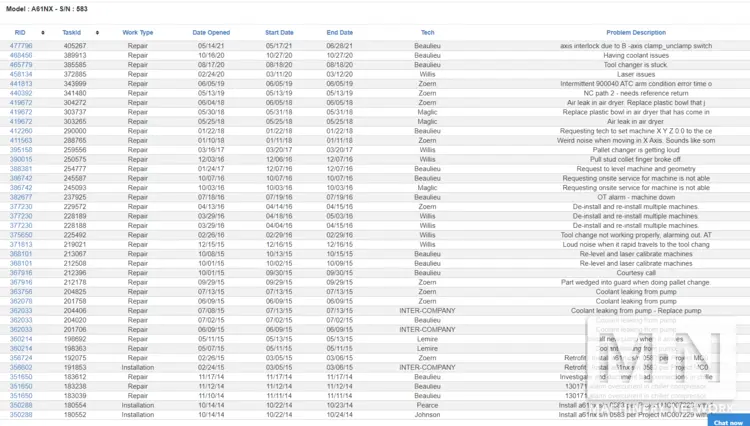
Task: Open RID 350288 link for task 180554
Action: [x=21, y=405]
